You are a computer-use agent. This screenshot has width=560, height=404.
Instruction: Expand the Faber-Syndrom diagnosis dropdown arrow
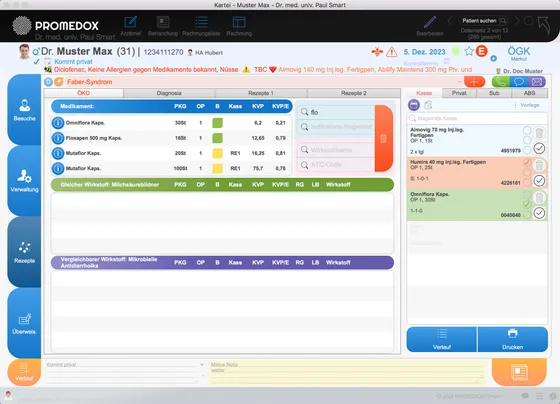(459, 82)
